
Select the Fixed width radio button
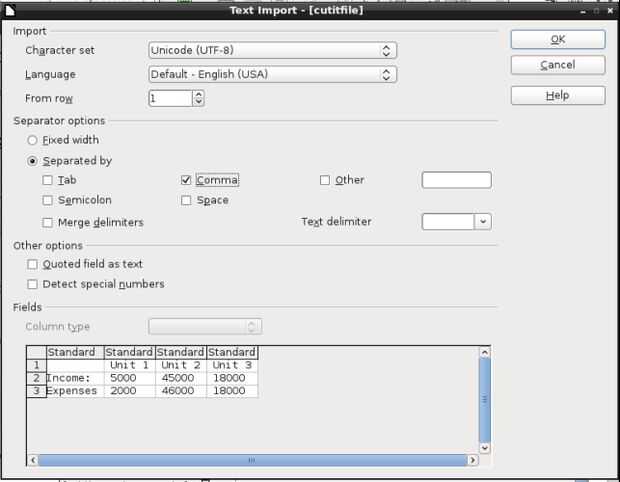[x=32, y=140]
